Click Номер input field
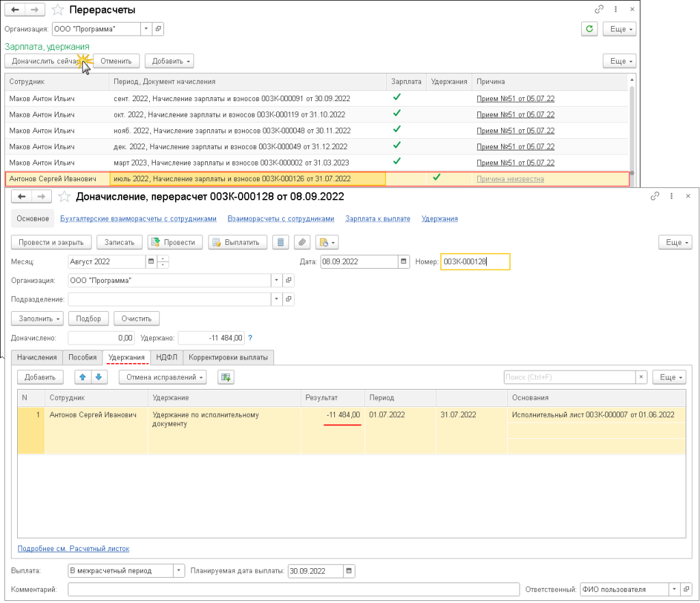The image size is (700, 603). (x=475, y=262)
